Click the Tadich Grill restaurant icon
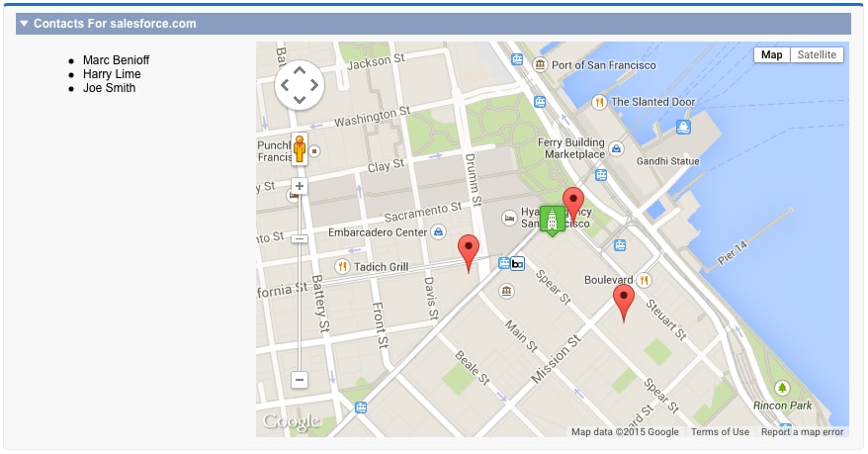 coord(342,267)
